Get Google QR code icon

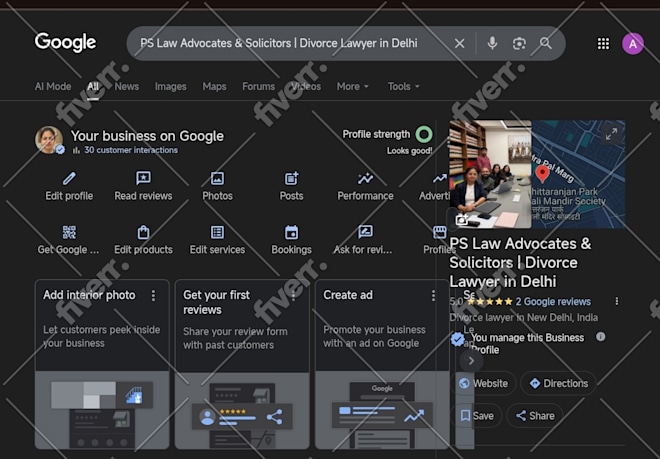pos(69,232)
